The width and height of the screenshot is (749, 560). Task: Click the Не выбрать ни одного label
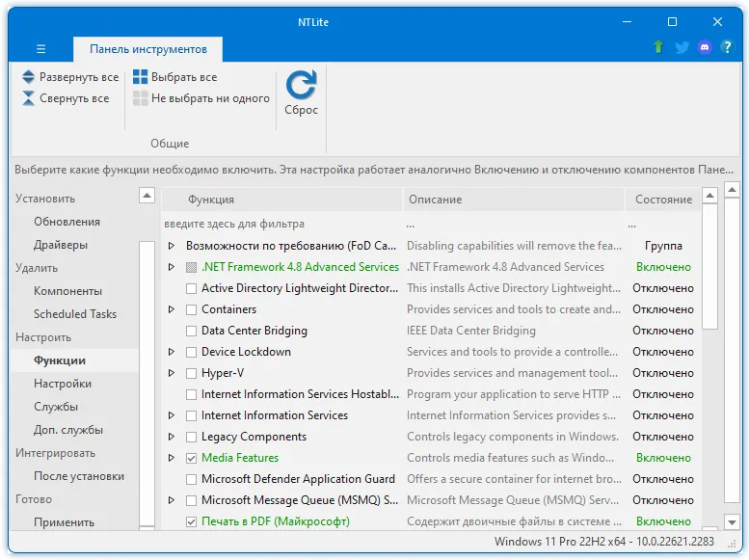pyautogui.click(x=210, y=98)
